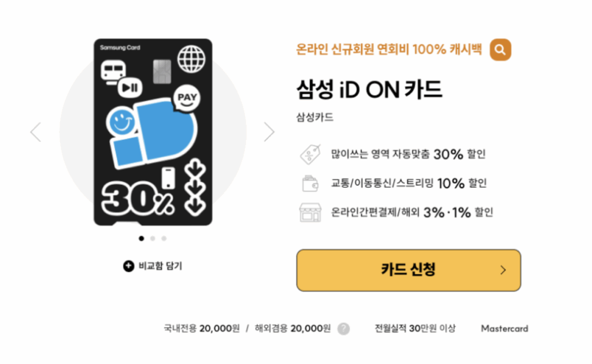Click the chevron arrow inside 카드 신청 button
592x364 pixels.
pyautogui.click(x=502, y=270)
